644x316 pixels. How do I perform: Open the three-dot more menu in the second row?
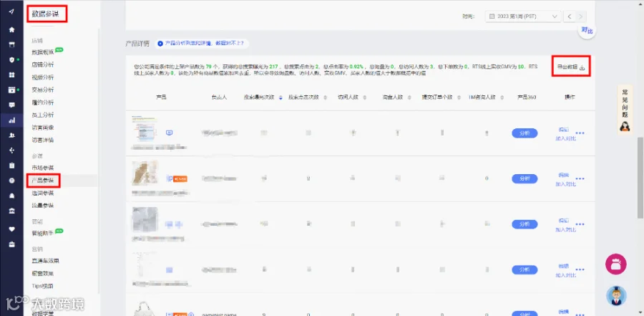580,178
